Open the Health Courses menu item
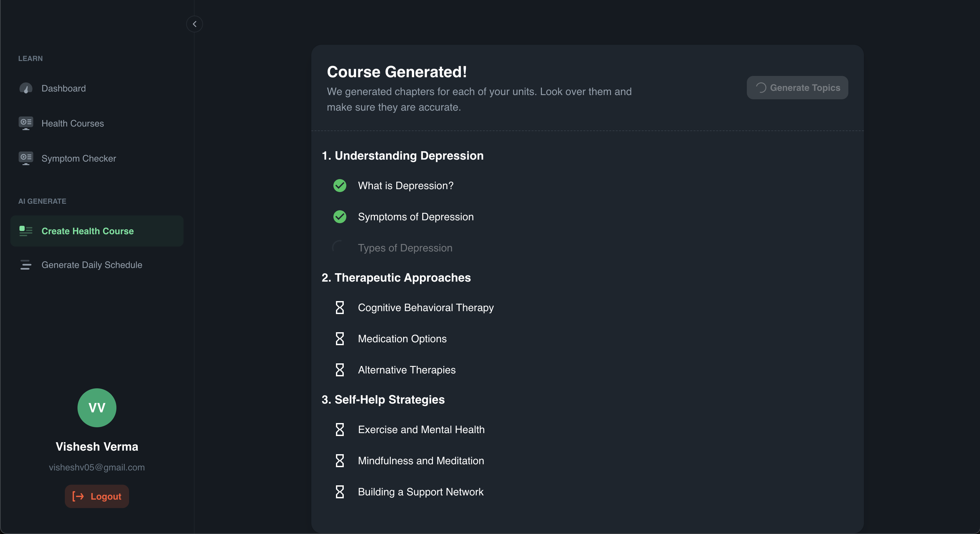Screen dimensions: 980x534 pyautogui.click(x=72, y=123)
